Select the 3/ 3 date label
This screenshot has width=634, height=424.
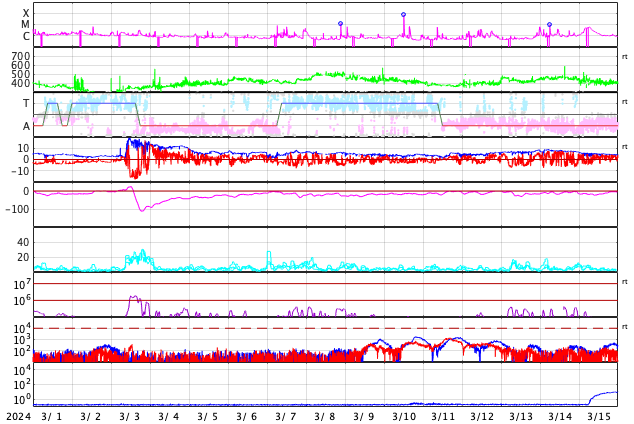tap(130, 416)
